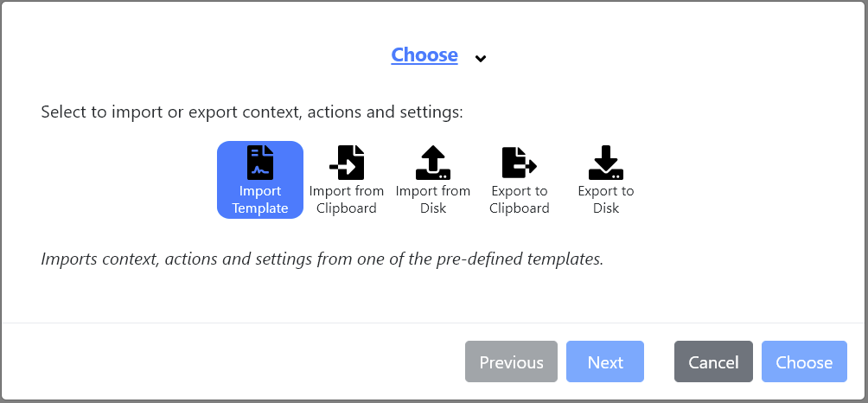868x403 pixels.
Task: Click the "Export to Clipboard" label text
Action: (x=520, y=200)
